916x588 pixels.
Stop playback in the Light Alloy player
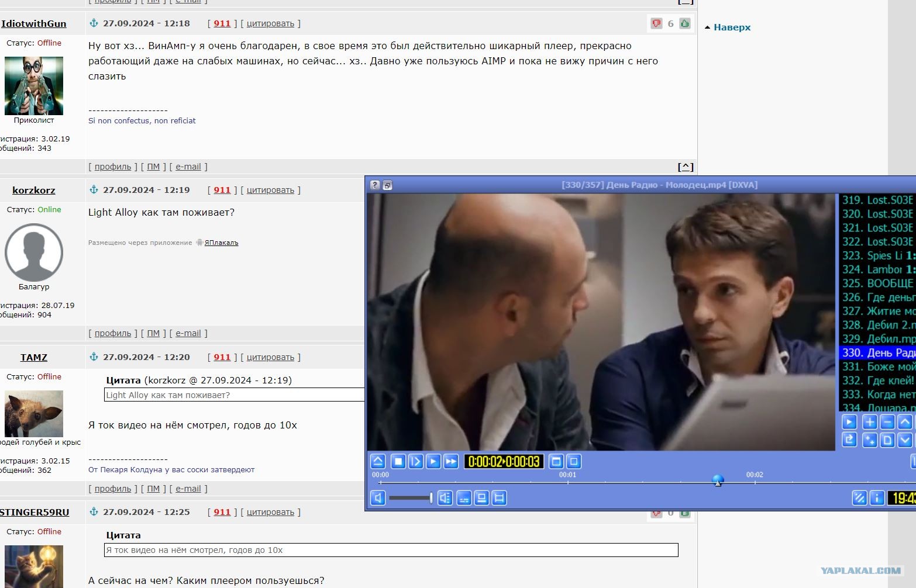pyautogui.click(x=398, y=461)
